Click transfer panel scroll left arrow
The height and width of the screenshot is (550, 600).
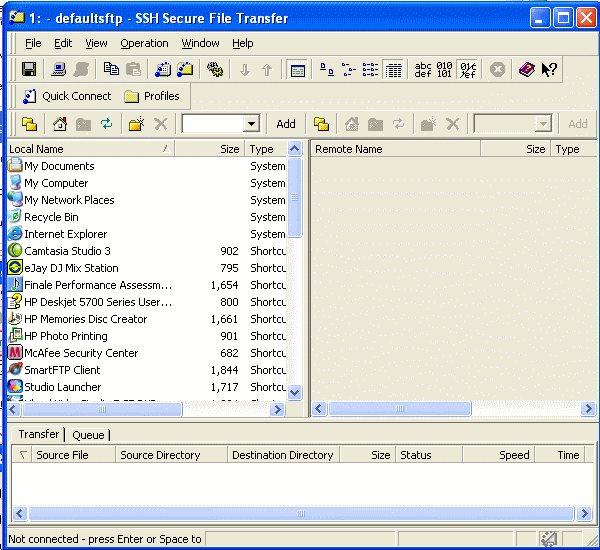pyautogui.click(x=20, y=513)
